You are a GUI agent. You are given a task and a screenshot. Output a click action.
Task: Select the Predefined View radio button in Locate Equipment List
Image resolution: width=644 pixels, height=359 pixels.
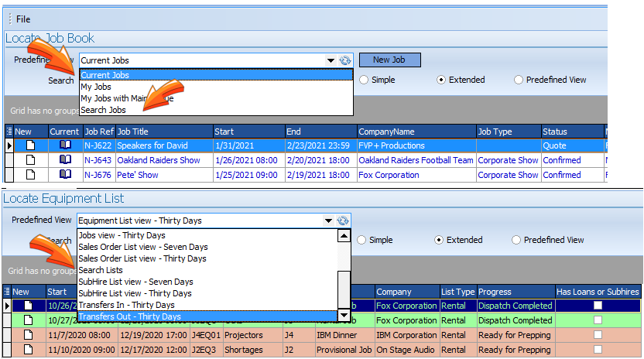pos(518,240)
